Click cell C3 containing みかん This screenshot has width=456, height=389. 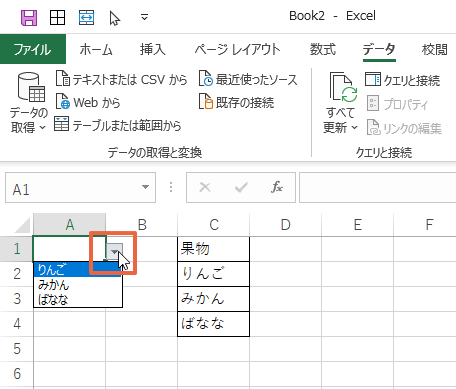(x=214, y=299)
